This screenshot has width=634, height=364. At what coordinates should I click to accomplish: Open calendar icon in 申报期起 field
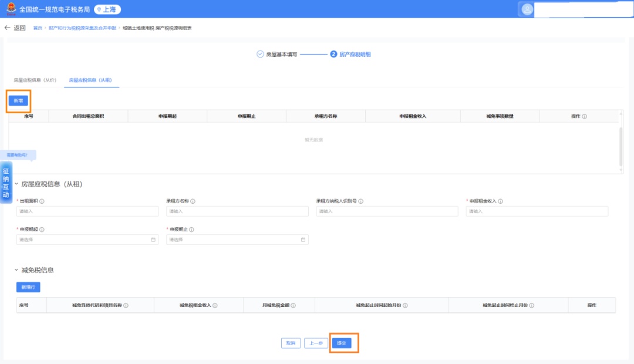153,240
